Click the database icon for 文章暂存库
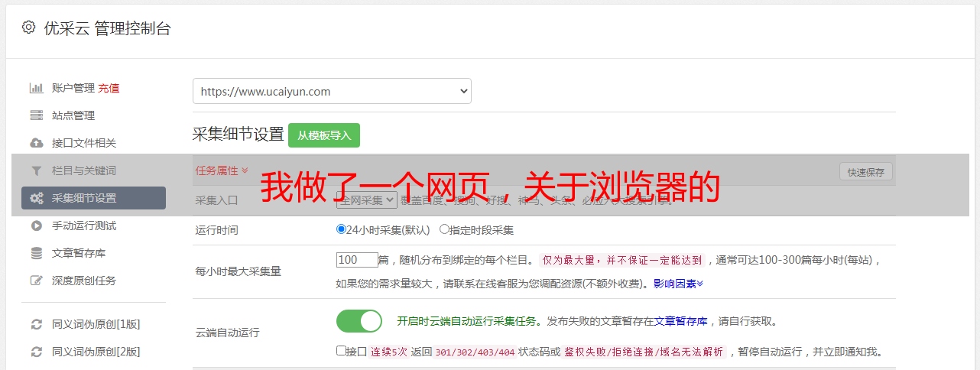 click(x=36, y=253)
